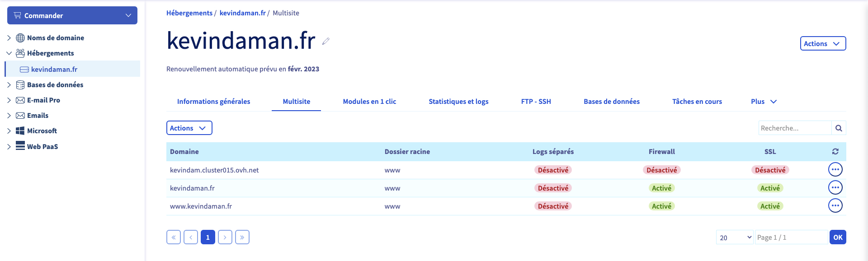
Task: Collapse the Hébergements tree section
Action: coord(9,53)
